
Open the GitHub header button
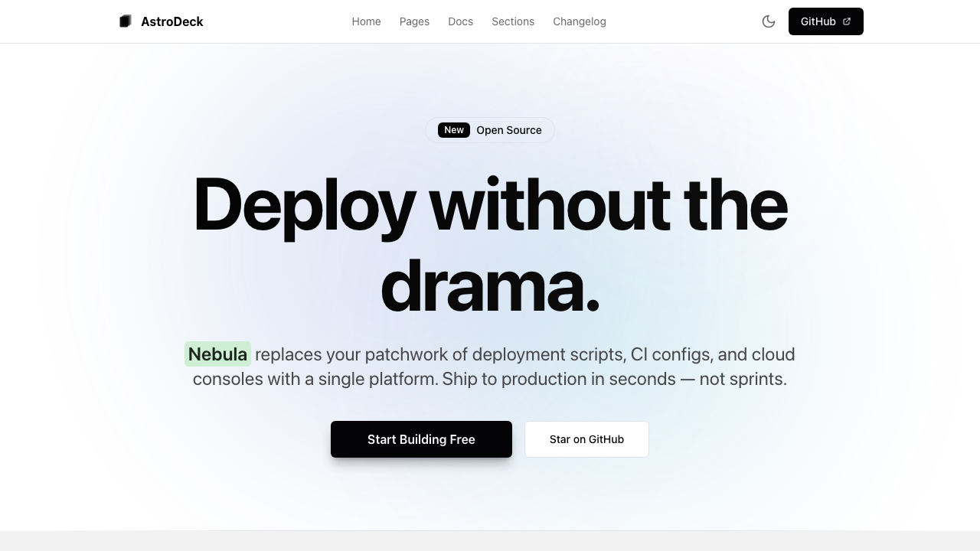coord(825,21)
